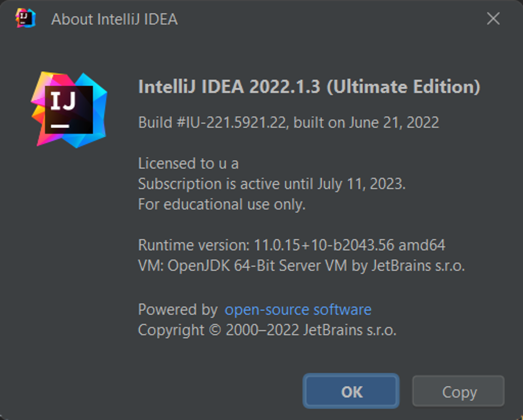Click the amd64 text in runtime line
The image size is (523, 420).
coord(422,245)
